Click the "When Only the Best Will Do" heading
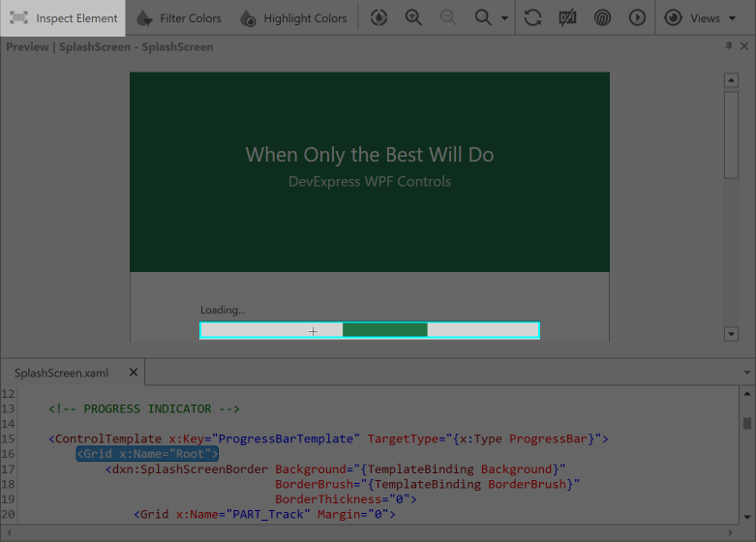The height and width of the screenshot is (542, 756). tap(370, 154)
